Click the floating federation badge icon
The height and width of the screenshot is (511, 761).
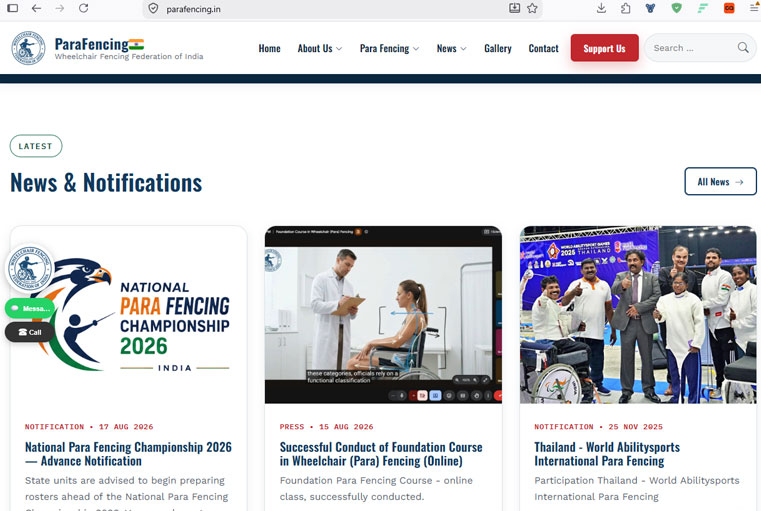(30, 268)
